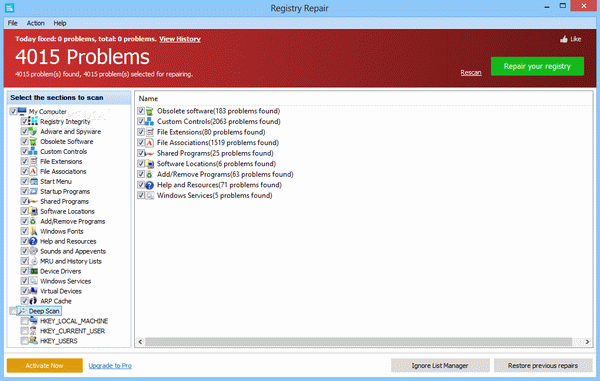This screenshot has height=381, width=600.
Task: Click the Rescan link
Action: coord(471,73)
